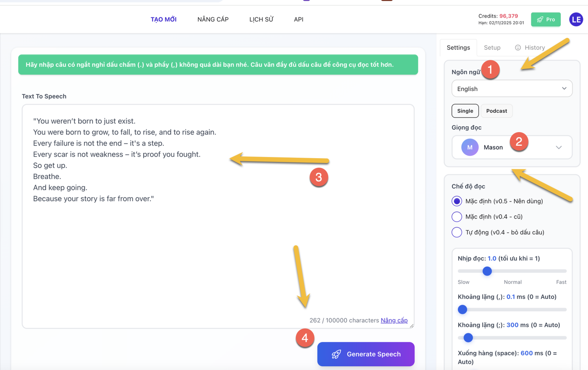Click the Hạn: 02/11/2025 20:01 text

click(501, 23)
